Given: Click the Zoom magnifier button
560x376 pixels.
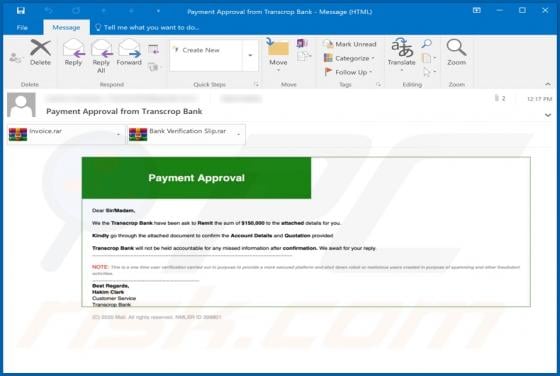Looking at the screenshot, I should (456, 52).
